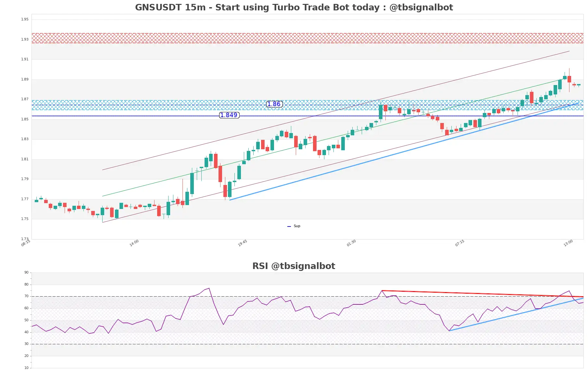This screenshot has width=588, height=392.
Task: Click the 1.81 price axis label
Action: click(x=25, y=159)
